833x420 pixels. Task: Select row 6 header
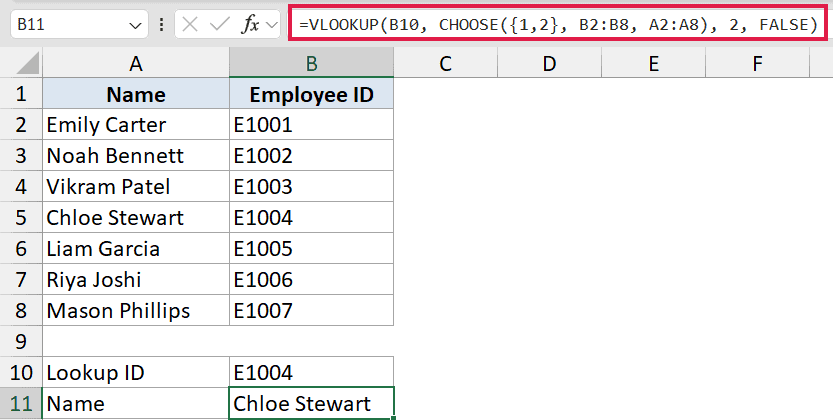click(x=21, y=248)
